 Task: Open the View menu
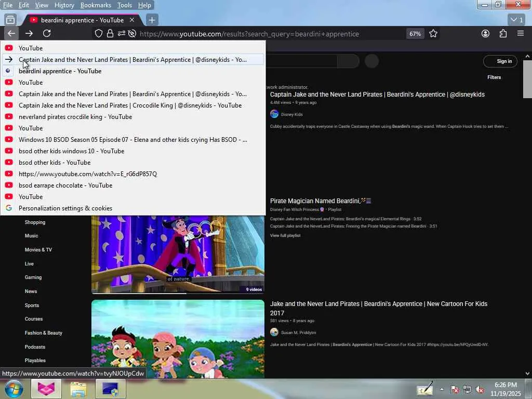tap(42, 5)
